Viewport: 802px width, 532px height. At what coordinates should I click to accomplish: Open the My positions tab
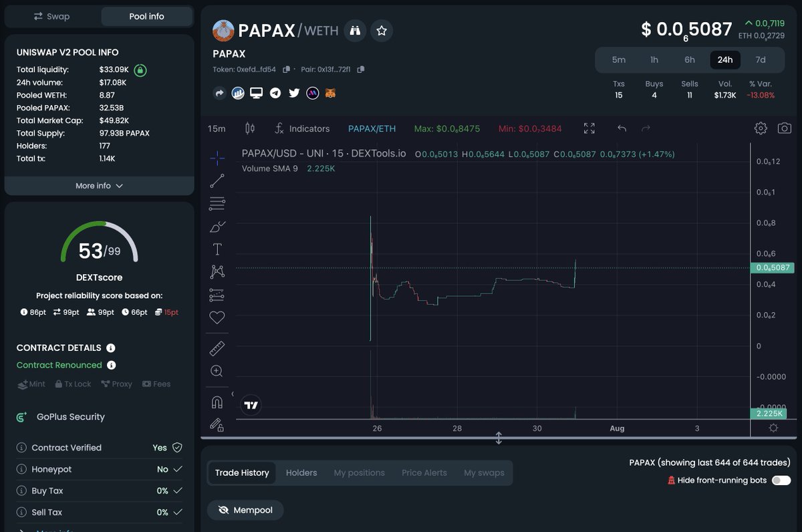360,473
